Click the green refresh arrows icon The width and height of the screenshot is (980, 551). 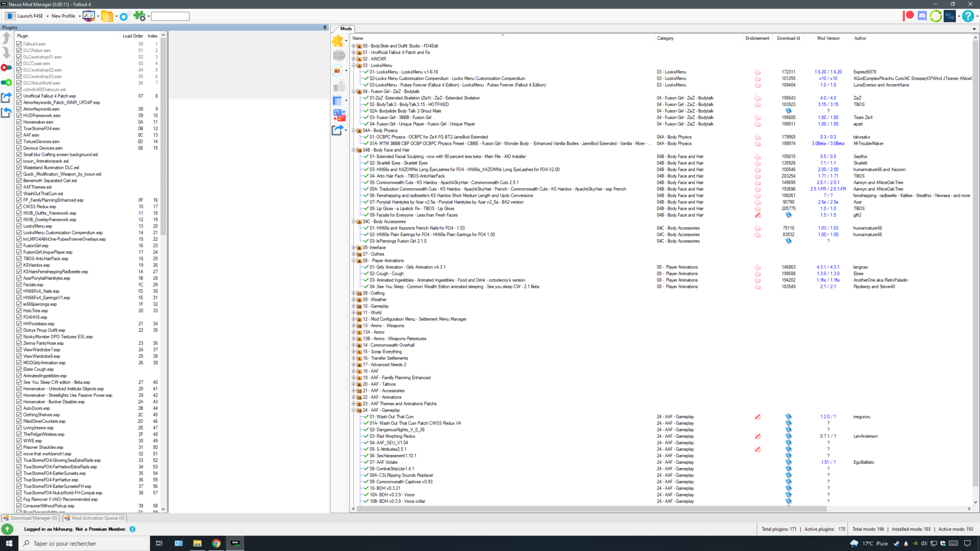coord(936,16)
